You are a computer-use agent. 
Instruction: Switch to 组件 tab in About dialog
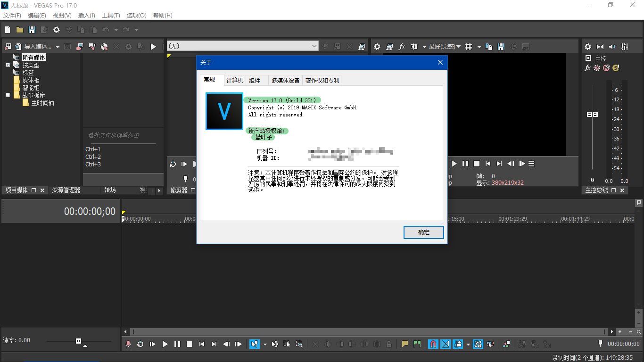(255, 81)
